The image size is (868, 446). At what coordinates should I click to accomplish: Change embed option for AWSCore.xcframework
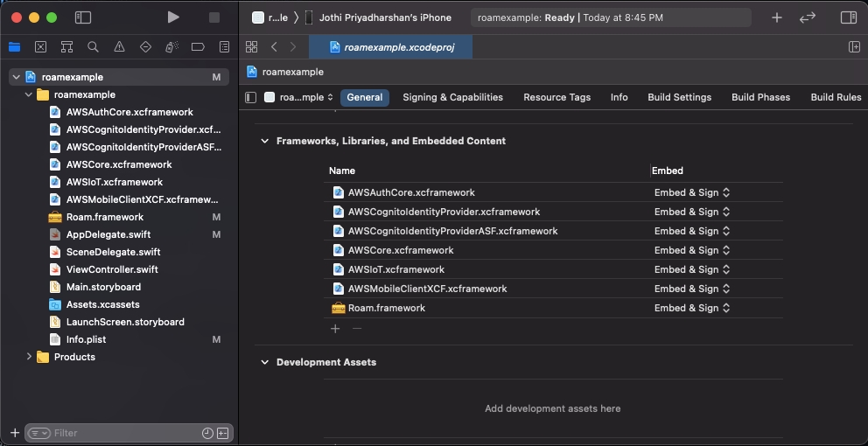(692, 250)
